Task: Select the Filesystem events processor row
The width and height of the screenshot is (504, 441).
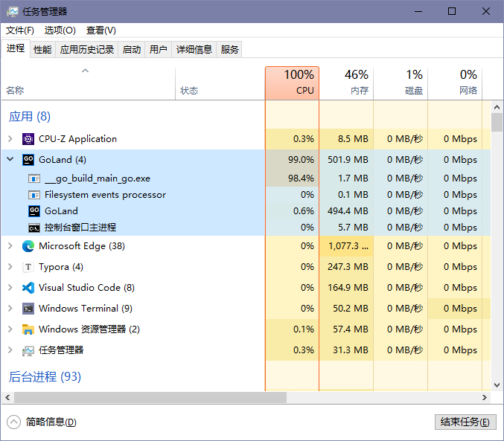Action: (x=246, y=195)
